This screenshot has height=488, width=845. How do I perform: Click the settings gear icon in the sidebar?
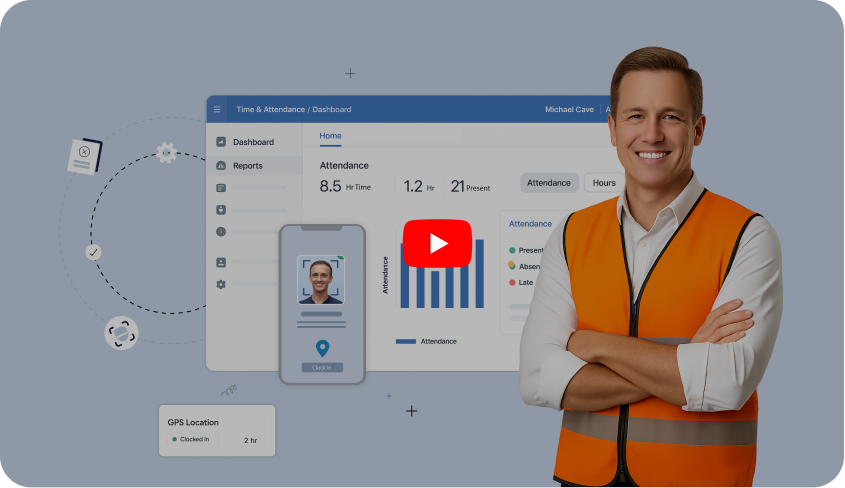pyautogui.click(x=221, y=284)
